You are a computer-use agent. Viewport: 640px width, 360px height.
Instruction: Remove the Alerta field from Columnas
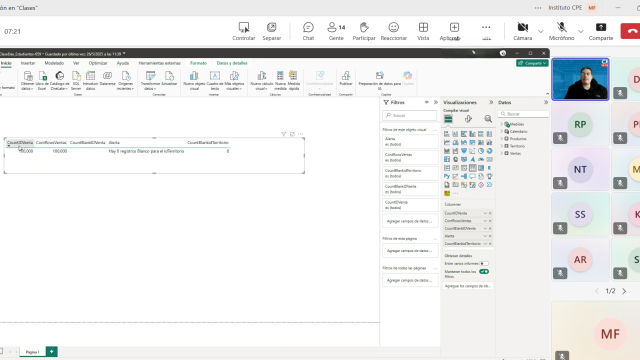pyautogui.click(x=490, y=236)
